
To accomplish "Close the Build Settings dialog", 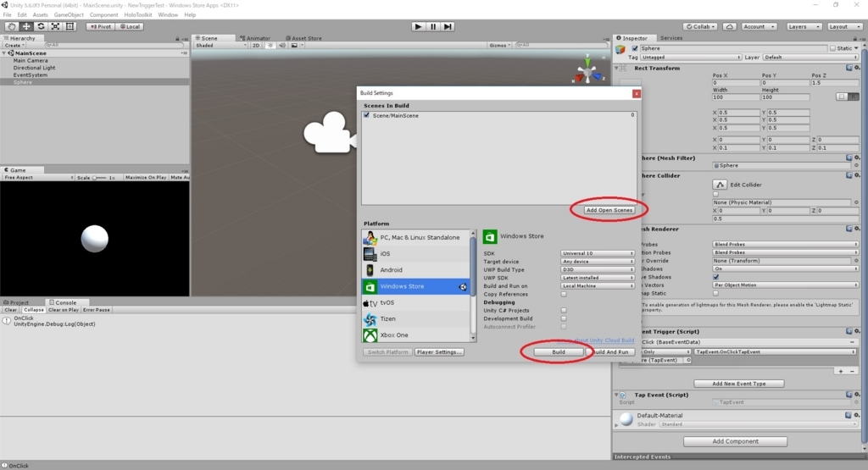I will [x=637, y=93].
